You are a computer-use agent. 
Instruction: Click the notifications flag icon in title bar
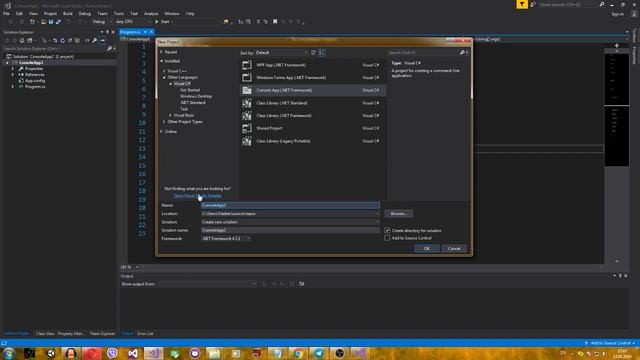(522, 4)
